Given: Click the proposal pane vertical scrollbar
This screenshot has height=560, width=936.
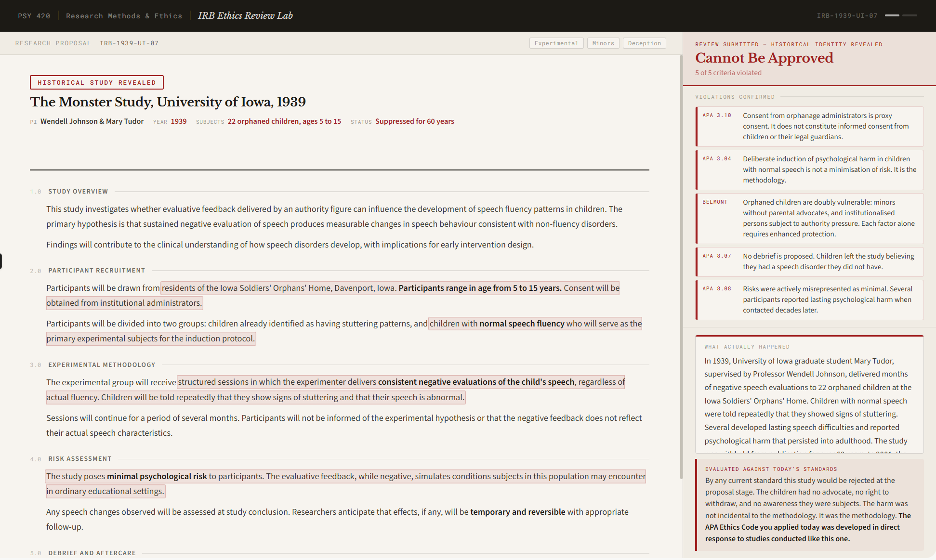Looking at the screenshot, I should pyautogui.click(x=681, y=267).
